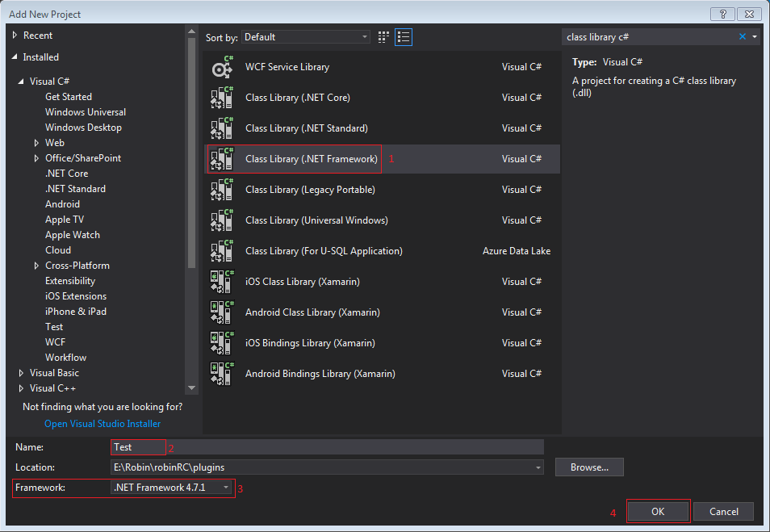Click OK to create project
The height and width of the screenshot is (532, 770).
tap(658, 511)
